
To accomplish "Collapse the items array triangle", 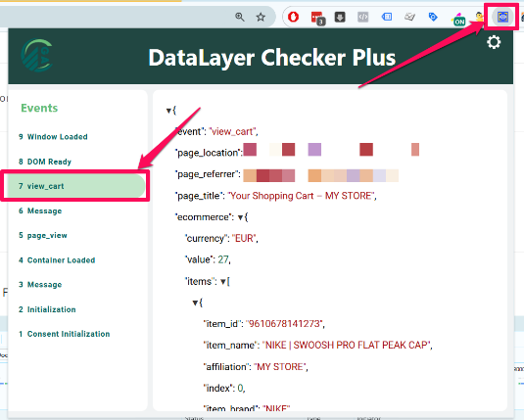I will (223, 282).
